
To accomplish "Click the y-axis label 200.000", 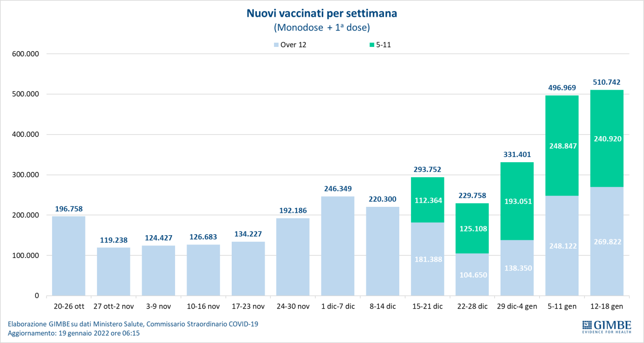I will (x=25, y=215).
